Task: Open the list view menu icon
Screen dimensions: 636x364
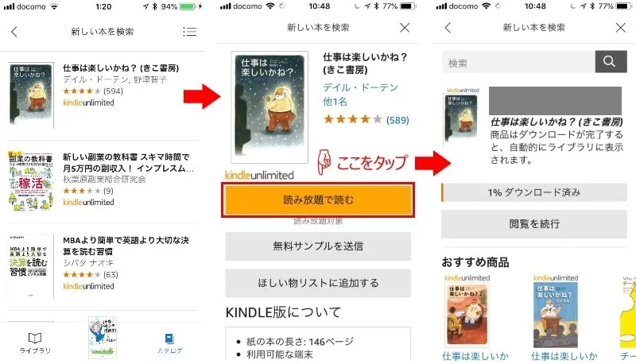Action: tap(189, 32)
